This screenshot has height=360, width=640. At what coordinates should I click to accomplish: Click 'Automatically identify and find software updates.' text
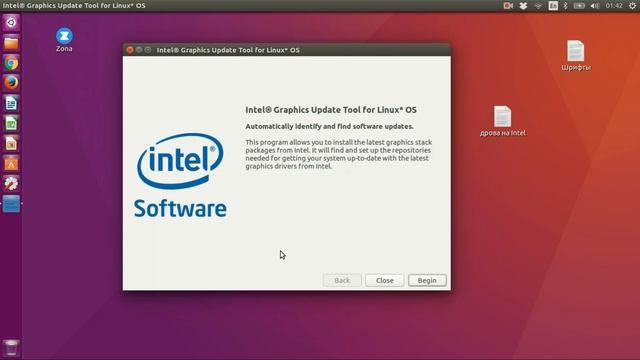[x=329, y=127]
